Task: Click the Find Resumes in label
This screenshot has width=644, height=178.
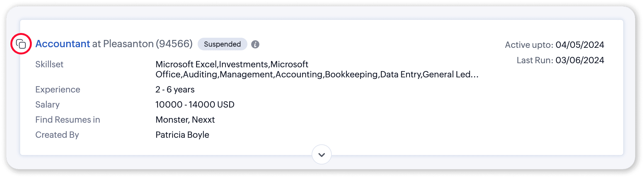Action: point(68,120)
